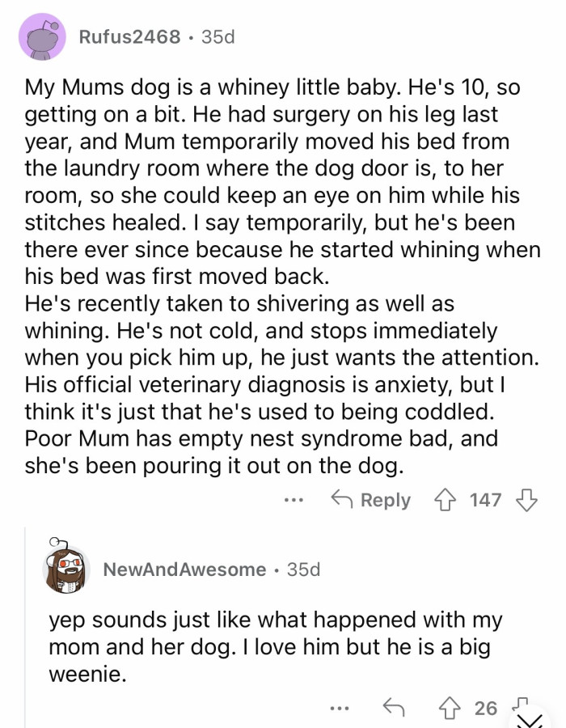The height and width of the screenshot is (728, 566).
Task: Downvote Rufus2468's comment
Action: tap(526, 500)
